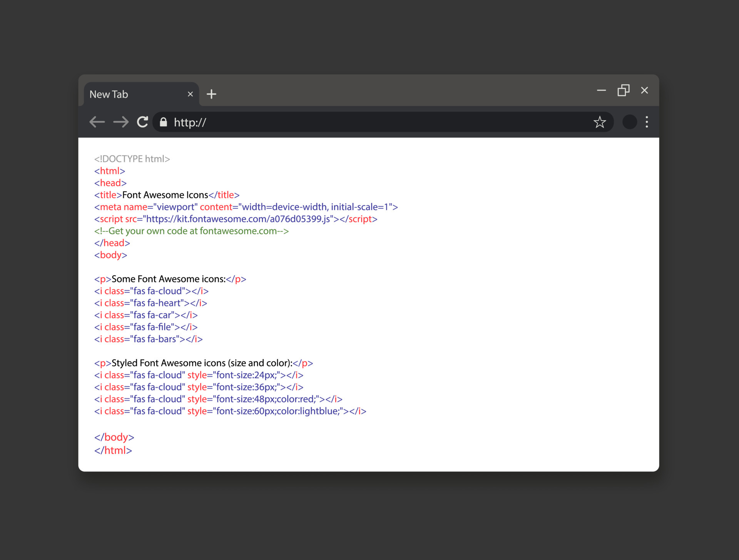The height and width of the screenshot is (560, 739).
Task: Click the DOCTYPE html line
Action: 132,159
